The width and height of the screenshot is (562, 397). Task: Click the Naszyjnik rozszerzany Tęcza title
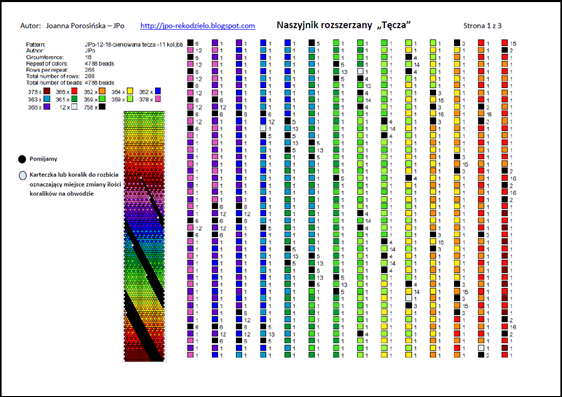(343, 25)
